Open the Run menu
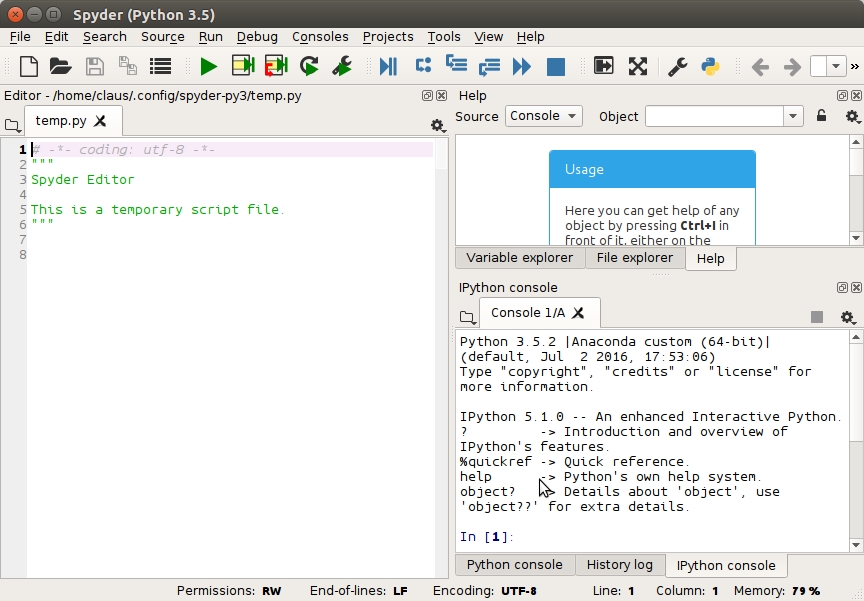 210,36
